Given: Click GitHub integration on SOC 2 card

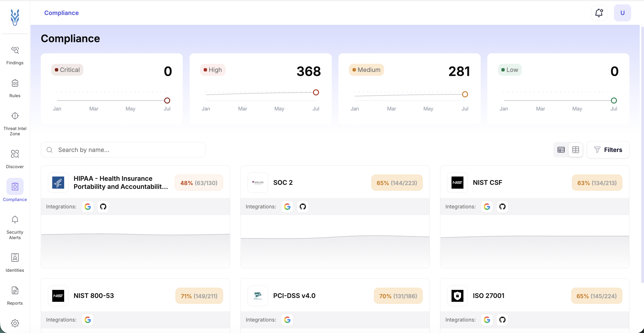Looking at the screenshot, I should (302, 207).
